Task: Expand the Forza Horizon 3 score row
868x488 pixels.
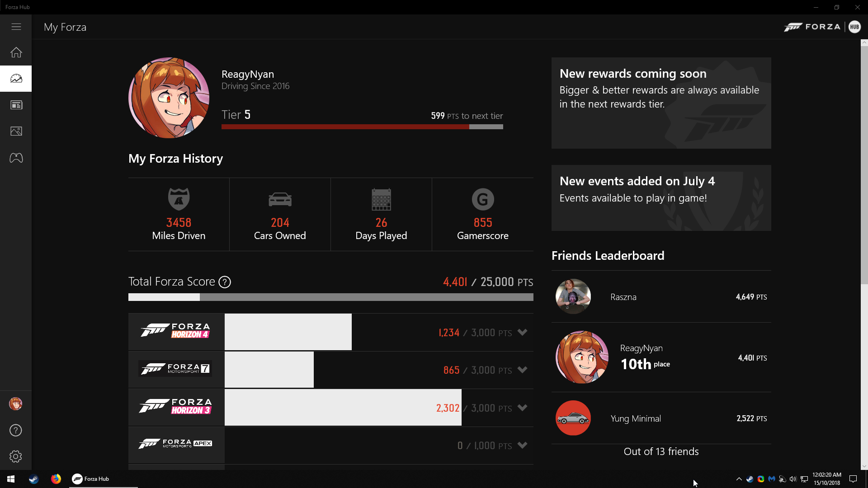Action: click(x=522, y=408)
